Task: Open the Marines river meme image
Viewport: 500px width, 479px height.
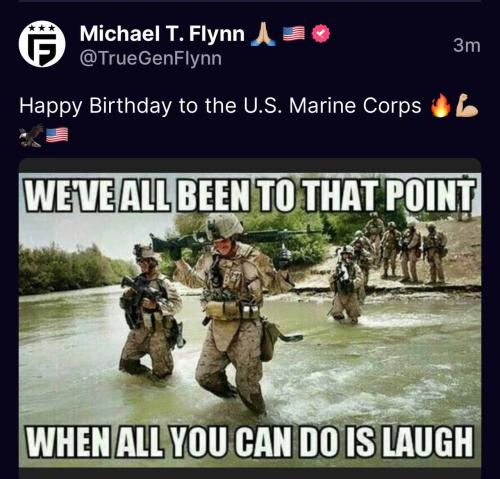Action: coord(250,320)
